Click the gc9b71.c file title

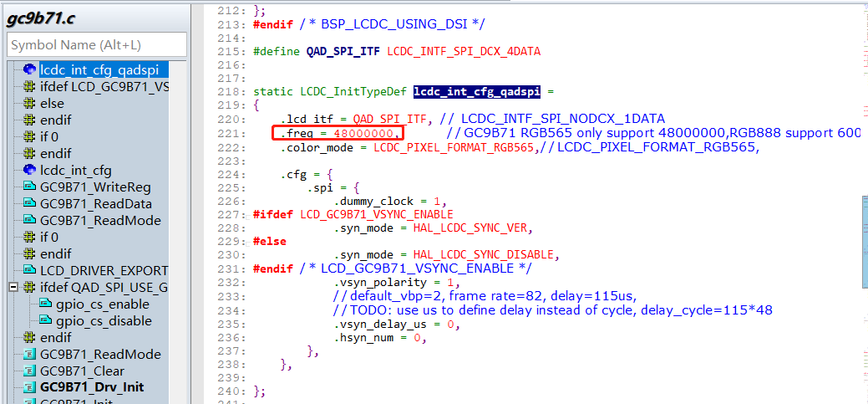coord(40,18)
